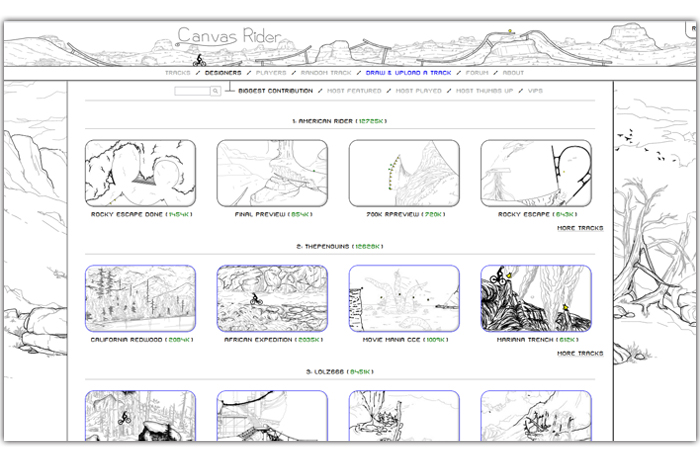Switch to Most Thumbs Up sorting
The height and width of the screenshot is (462, 700).
coord(484,91)
